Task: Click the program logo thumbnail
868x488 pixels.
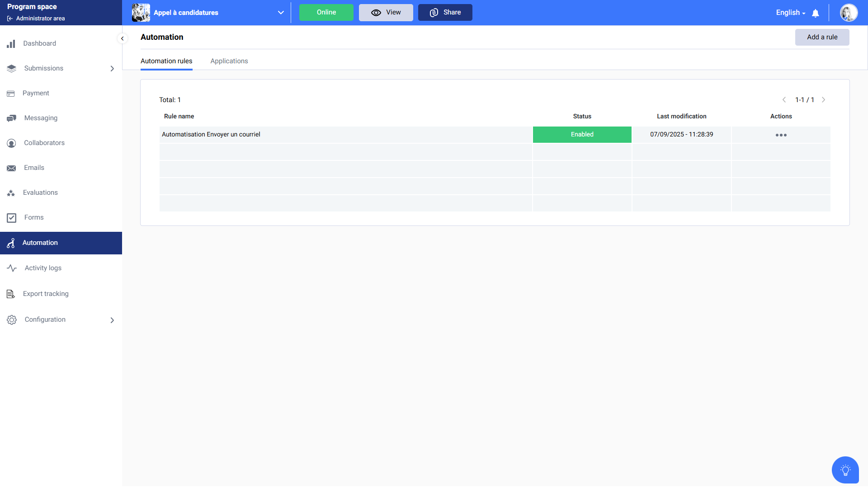Action: click(141, 13)
